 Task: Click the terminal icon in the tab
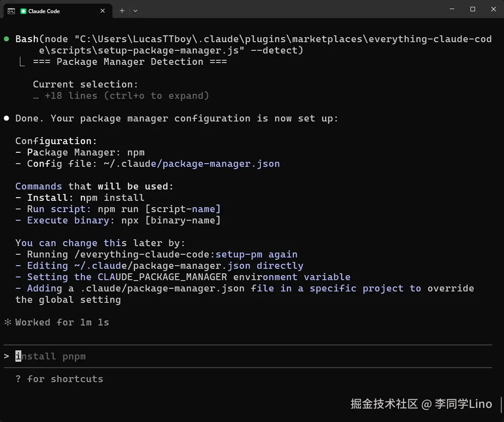pos(11,11)
